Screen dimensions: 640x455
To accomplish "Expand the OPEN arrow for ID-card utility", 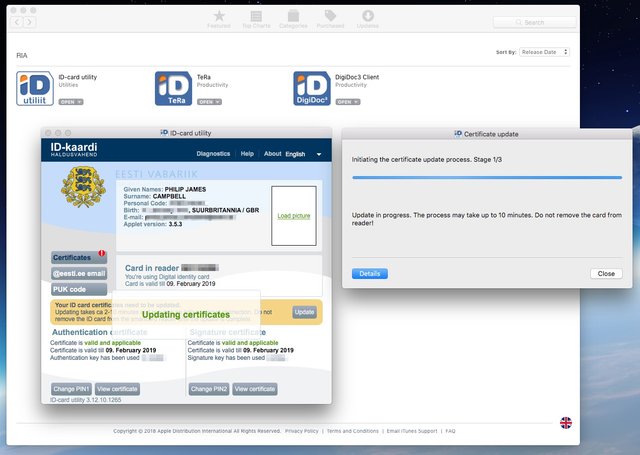I will pos(79,102).
